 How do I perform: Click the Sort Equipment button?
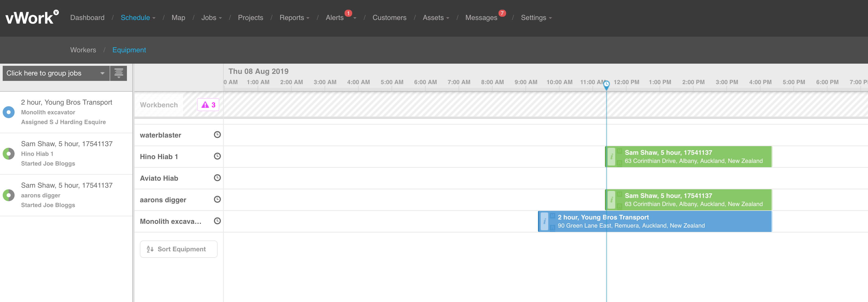point(179,249)
